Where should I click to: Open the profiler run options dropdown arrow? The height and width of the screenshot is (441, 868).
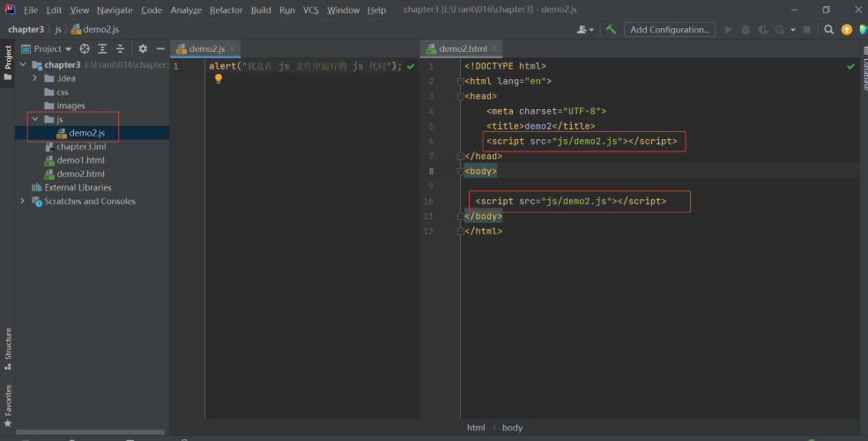pyautogui.click(x=793, y=30)
